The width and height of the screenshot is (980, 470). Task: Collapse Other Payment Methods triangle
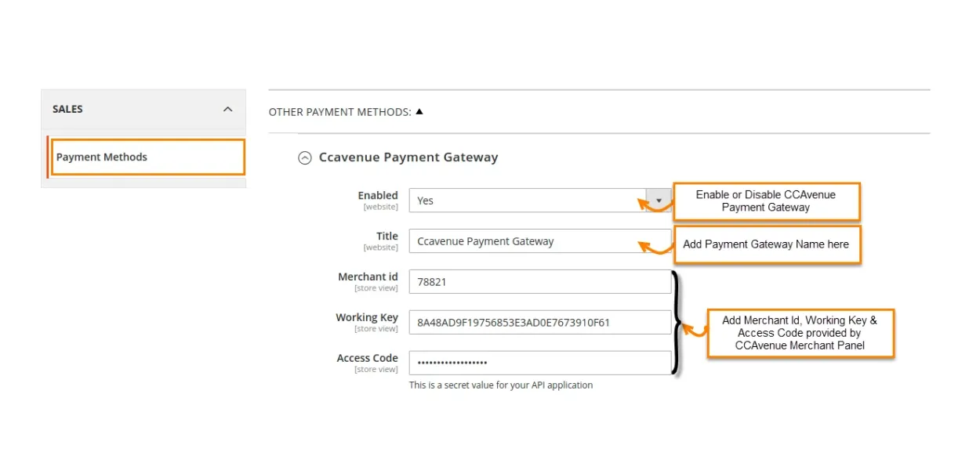pos(419,111)
